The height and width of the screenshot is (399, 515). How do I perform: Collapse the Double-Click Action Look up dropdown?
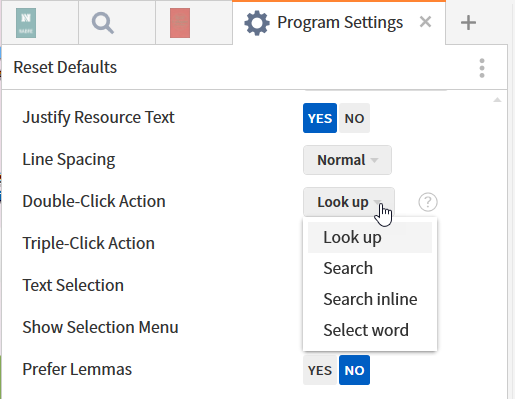(349, 202)
